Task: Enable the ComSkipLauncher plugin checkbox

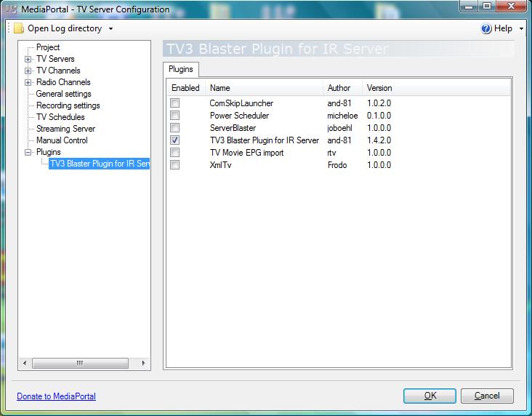Action: tap(174, 103)
